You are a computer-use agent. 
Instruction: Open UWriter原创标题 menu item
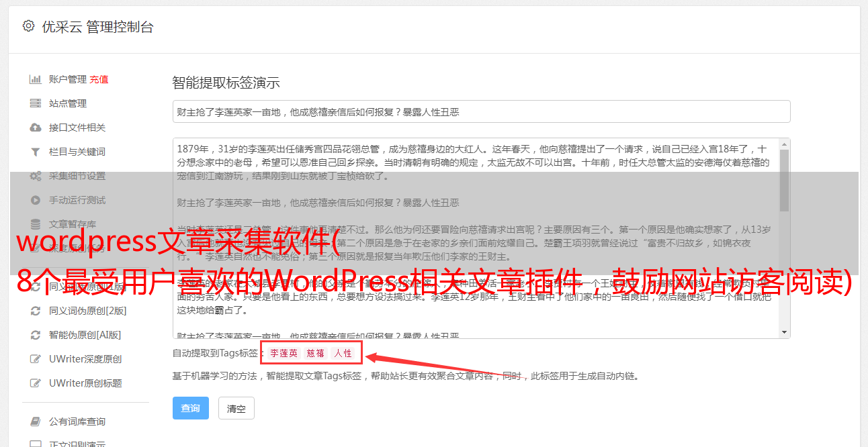pos(85,383)
